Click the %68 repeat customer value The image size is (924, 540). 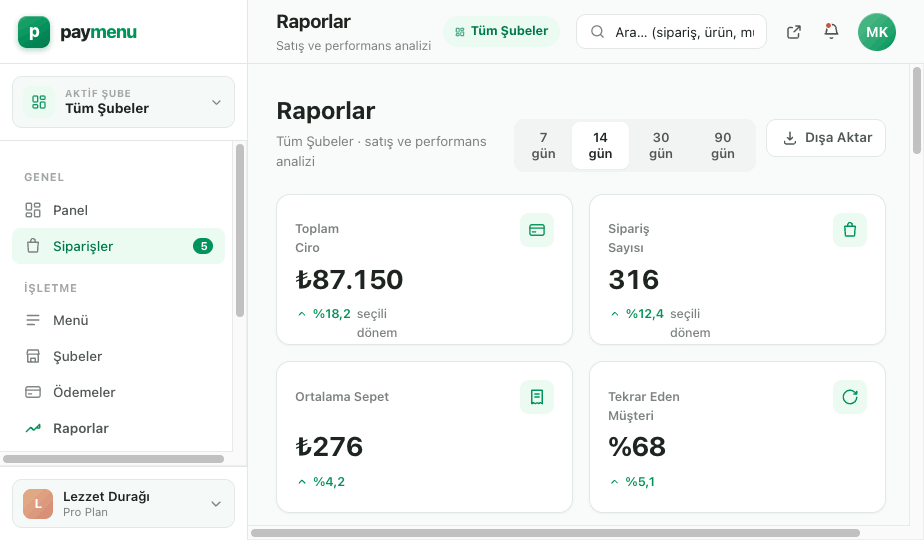point(637,447)
